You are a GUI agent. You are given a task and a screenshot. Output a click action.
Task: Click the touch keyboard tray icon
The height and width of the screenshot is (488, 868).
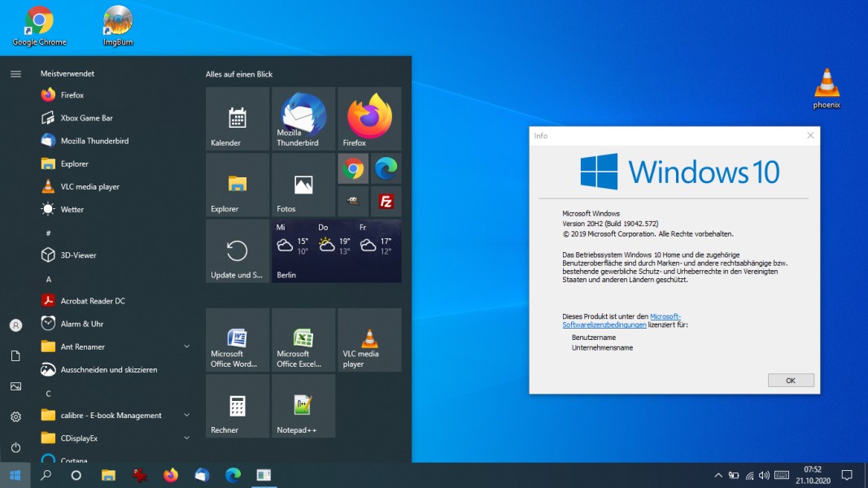(782, 475)
